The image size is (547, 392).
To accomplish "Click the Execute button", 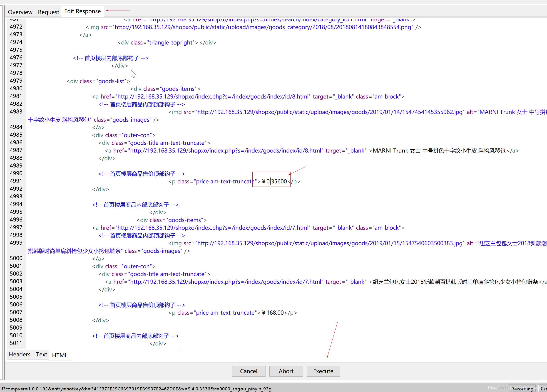I will click(323, 371).
